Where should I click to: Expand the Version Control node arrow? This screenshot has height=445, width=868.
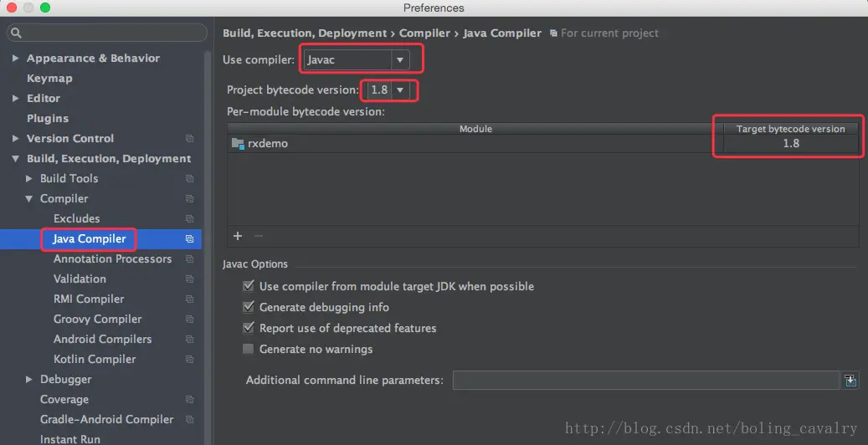pyautogui.click(x=16, y=138)
